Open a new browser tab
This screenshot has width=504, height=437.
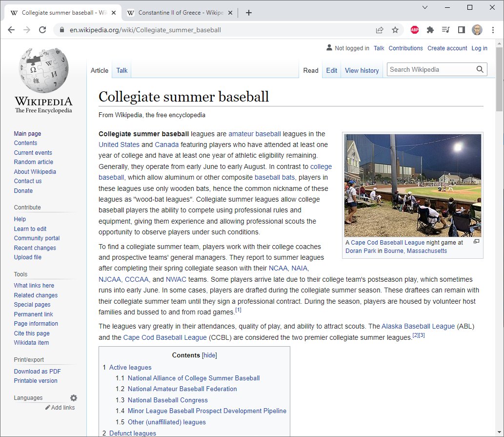[249, 13]
